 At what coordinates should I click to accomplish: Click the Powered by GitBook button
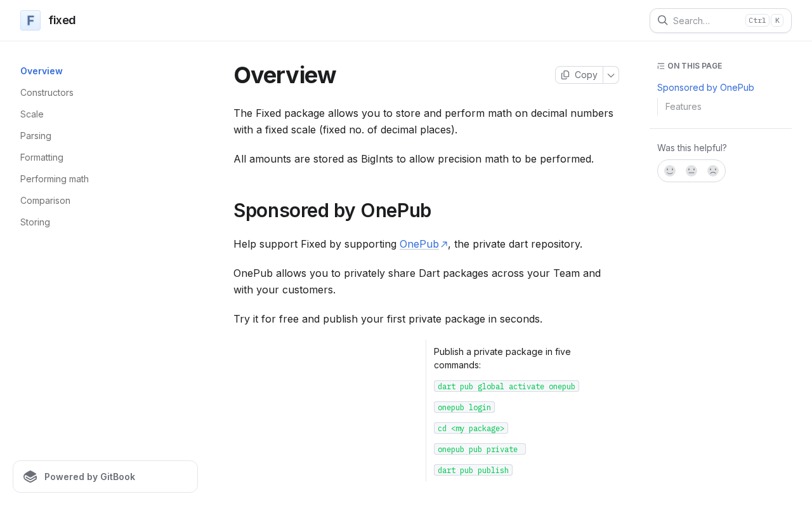coord(105,477)
